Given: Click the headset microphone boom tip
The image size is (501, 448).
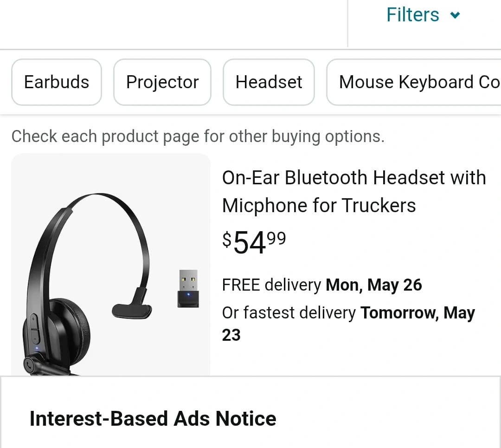Looking at the screenshot, I should point(132,312).
